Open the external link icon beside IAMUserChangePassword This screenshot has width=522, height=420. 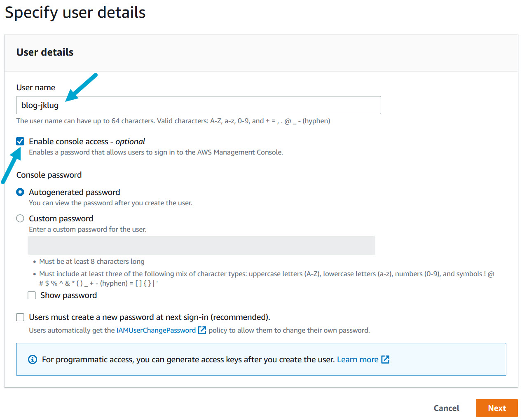[x=201, y=330]
